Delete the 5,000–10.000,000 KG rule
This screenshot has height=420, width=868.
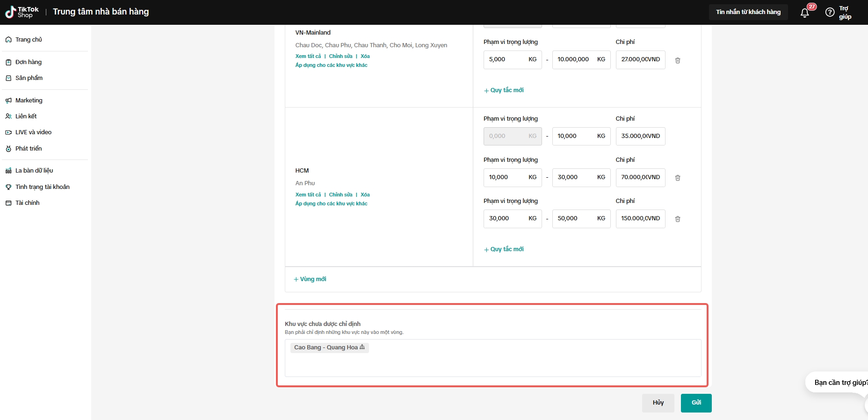pos(678,60)
